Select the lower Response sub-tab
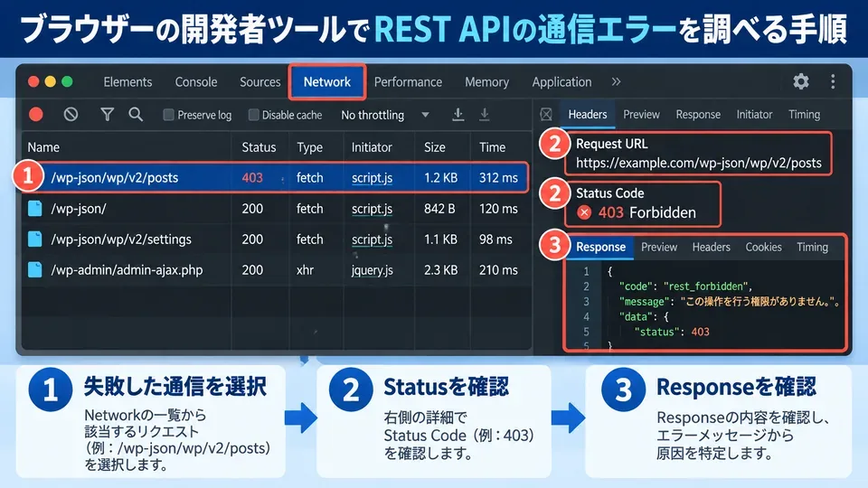This screenshot has width=868, height=488. [x=600, y=247]
